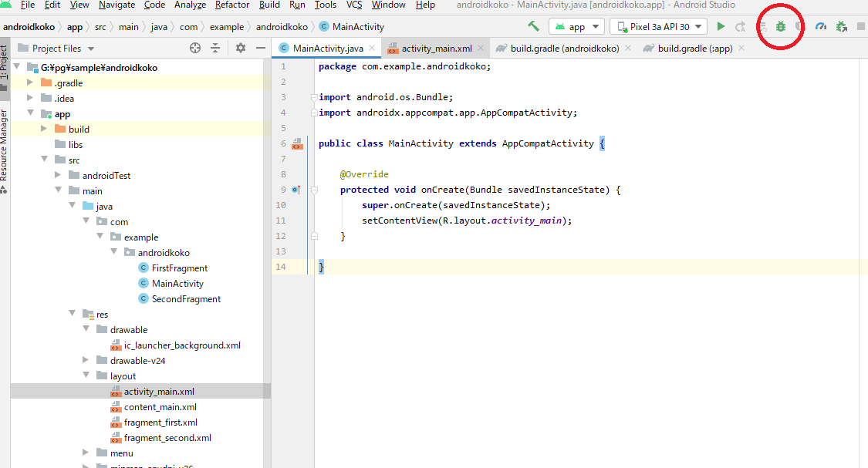This screenshot has width=868, height=468.
Task: Collapse the src folder
Action: [x=44, y=160]
